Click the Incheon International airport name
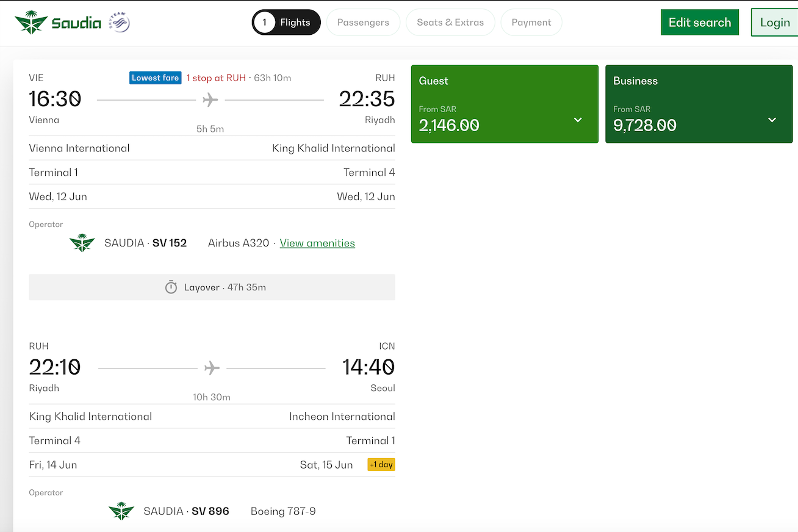798x532 pixels. 342,417
